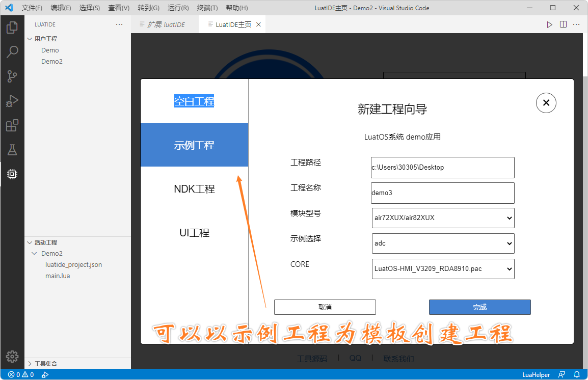Image resolution: width=588 pixels, height=380 pixels.
Task: Open the 文件(F) menu
Action: pos(32,8)
